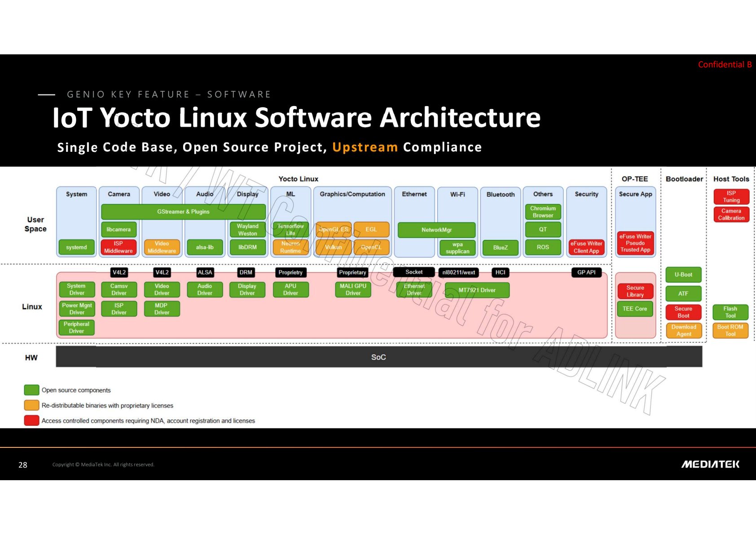Screen dimensions: 756x535
Task: Click the U-Boot bootloader box
Action: tap(683, 274)
